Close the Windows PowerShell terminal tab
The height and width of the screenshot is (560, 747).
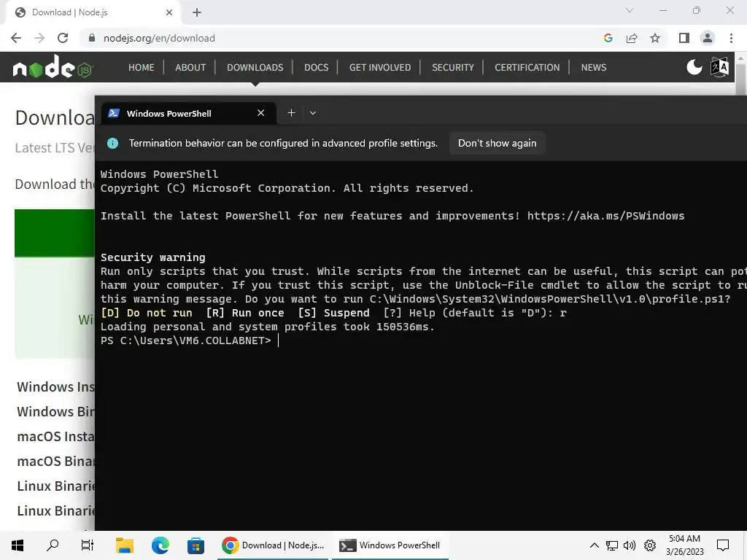(x=260, y=113)
